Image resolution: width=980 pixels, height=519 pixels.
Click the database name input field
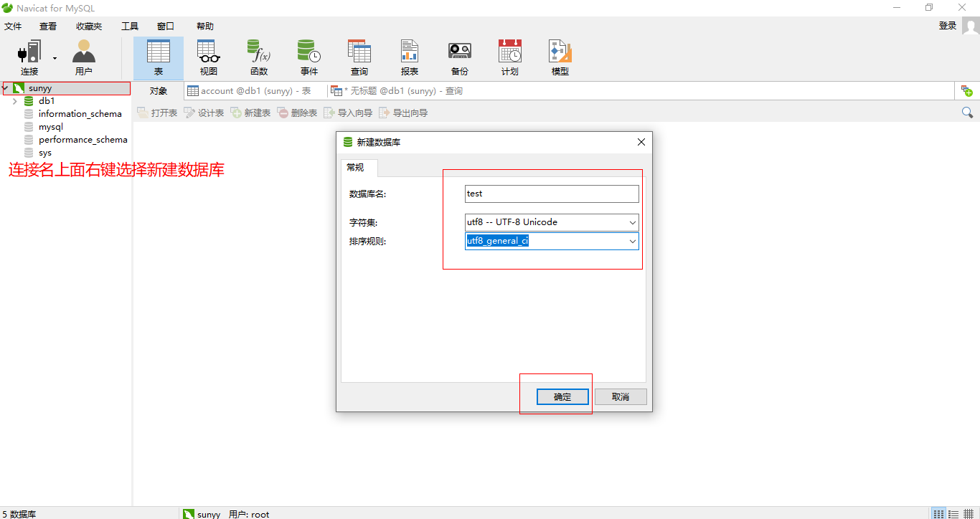[551, 194]
